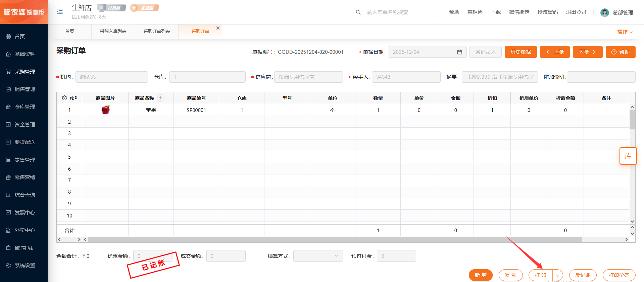Viewport: 644px width, 282px height.
Task: Open 零售营销 in the sidebar
Action: coord(24,177)
